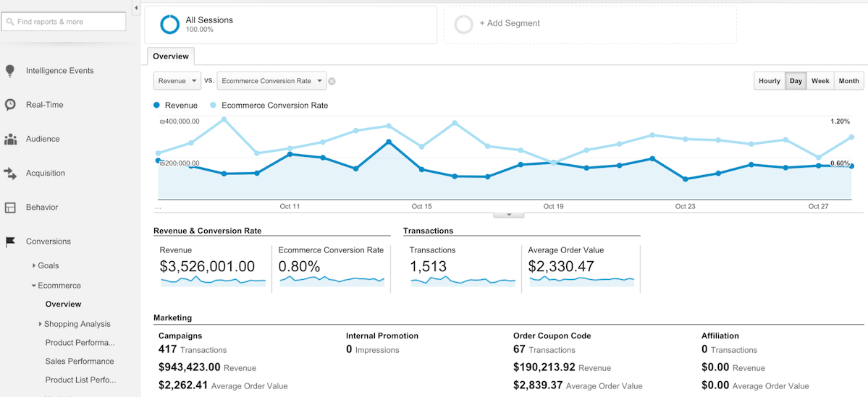Click the Ecommerce Conversion Rate legend dot
This screenshot has width=868, height=397.
click(214, 105)
